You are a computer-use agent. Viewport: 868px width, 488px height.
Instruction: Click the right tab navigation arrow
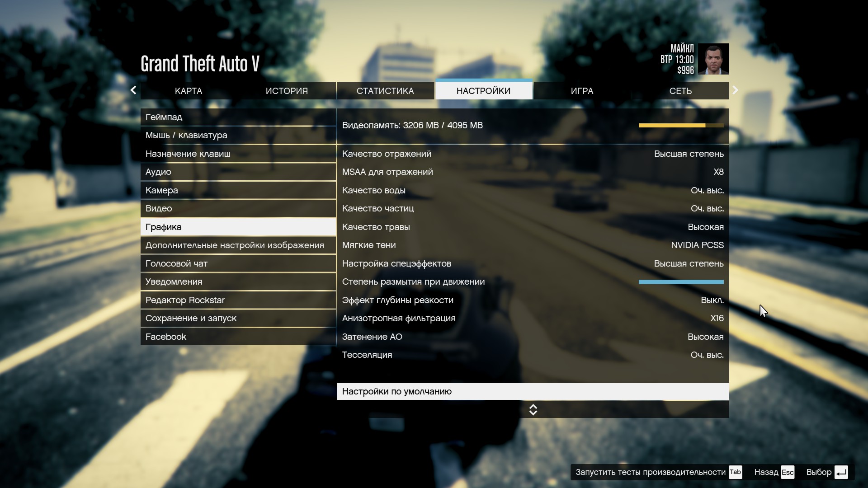point(735,90)
